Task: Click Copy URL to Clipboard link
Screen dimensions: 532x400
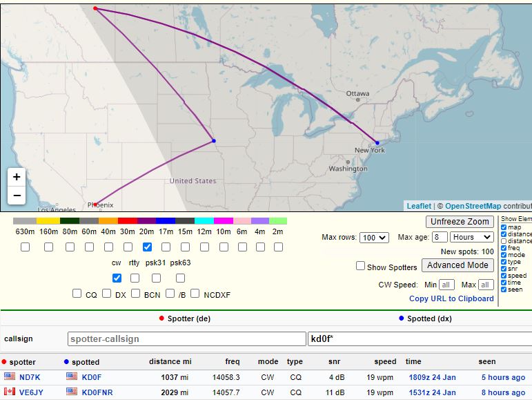Action: [x=451, y=298]
